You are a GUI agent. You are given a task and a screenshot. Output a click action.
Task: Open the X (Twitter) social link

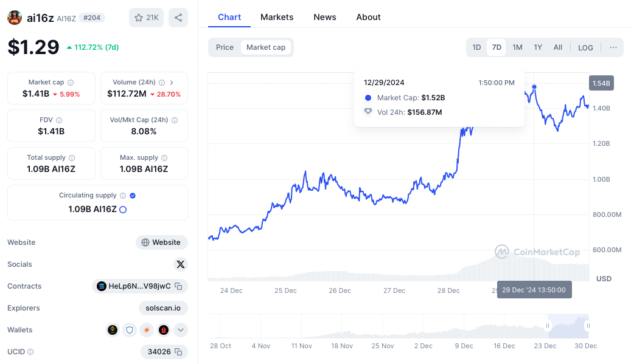pos(181,264)
